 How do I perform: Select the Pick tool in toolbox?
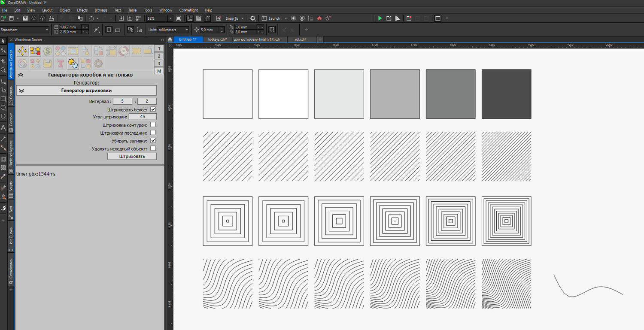[3, 41]
